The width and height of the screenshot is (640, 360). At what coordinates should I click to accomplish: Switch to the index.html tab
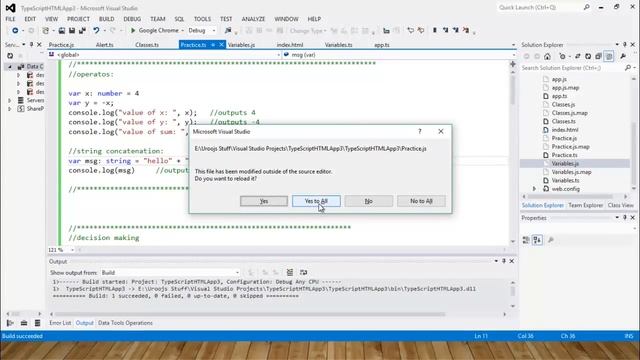pyautogui.click(x=290, y=45)
